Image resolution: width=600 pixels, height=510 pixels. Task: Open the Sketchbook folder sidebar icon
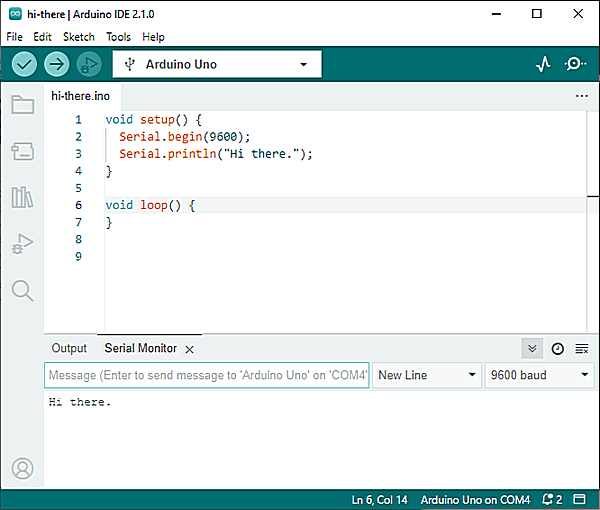[x=23, y=104]
